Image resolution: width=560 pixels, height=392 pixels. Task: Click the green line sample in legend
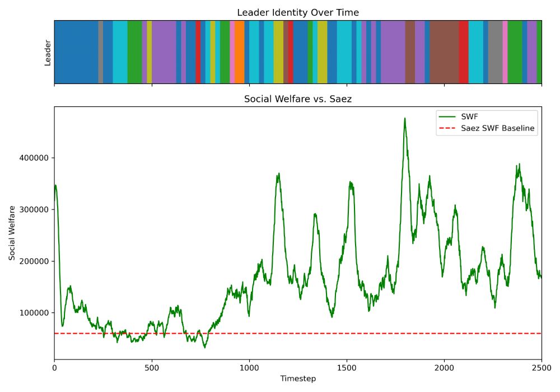447,116
